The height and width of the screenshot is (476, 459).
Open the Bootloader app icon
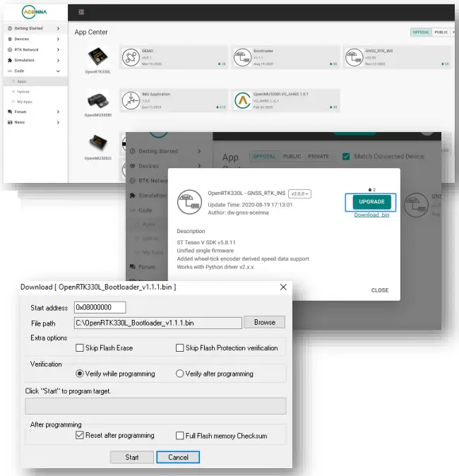(242, 57)
